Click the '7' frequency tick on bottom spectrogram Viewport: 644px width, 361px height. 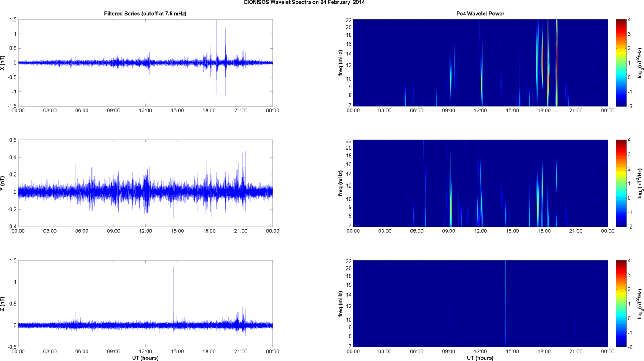[350, 347]
